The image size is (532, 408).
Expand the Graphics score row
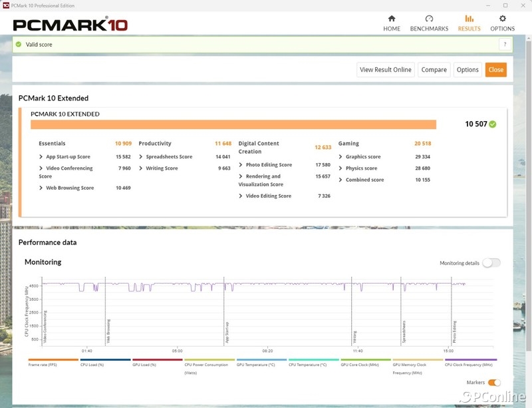tap(340, 157)
